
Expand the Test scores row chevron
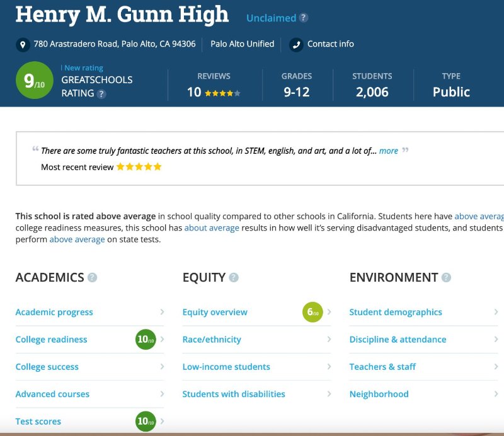tap(162, 422)
